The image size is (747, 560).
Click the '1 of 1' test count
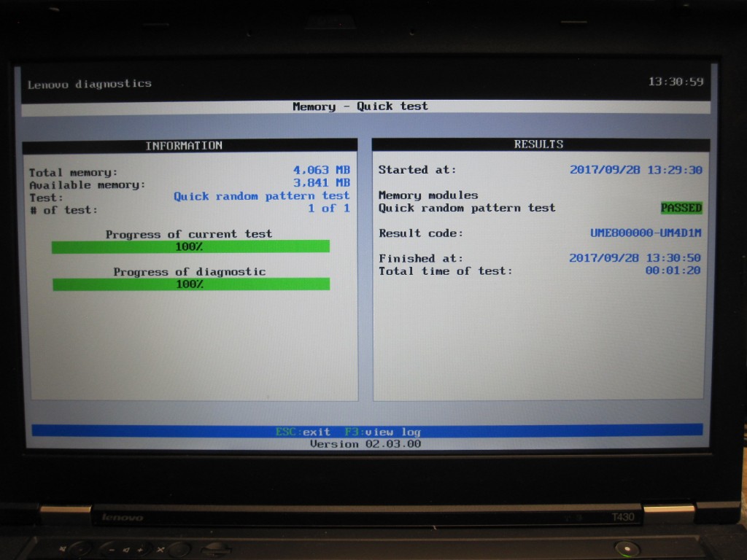[329, 208]
